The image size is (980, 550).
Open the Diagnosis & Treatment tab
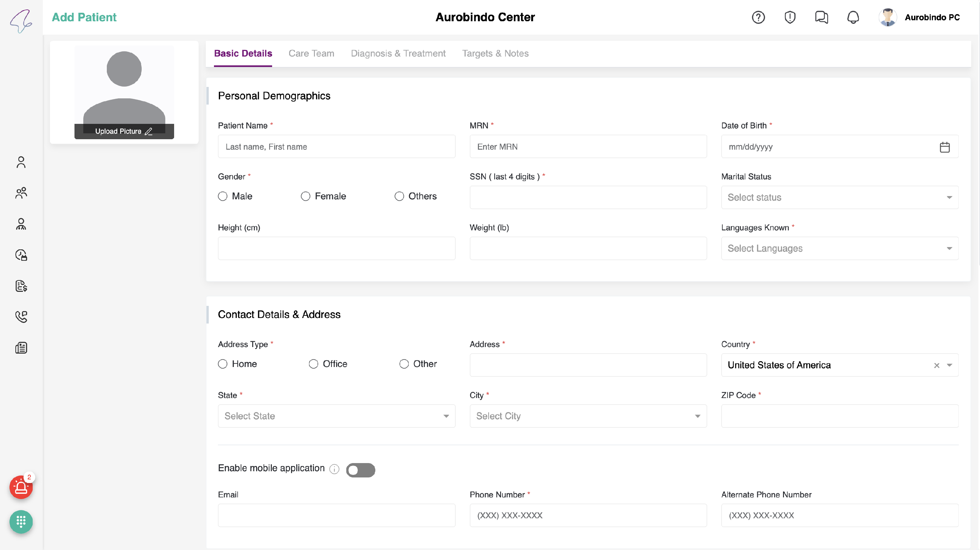(x=398, y=53)
